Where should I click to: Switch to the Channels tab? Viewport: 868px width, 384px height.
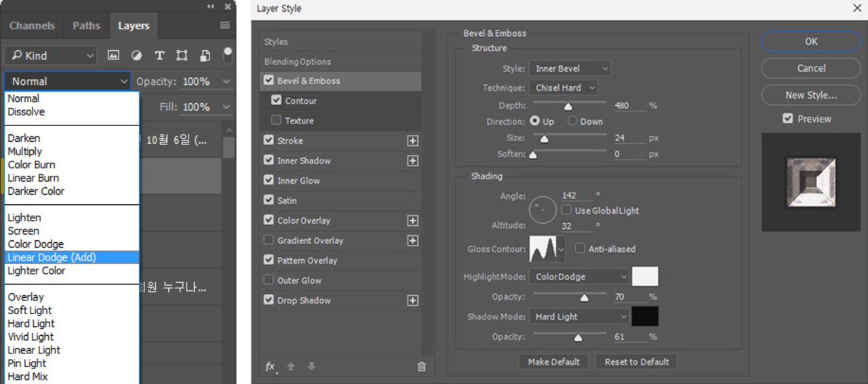(x=32, y=26)
